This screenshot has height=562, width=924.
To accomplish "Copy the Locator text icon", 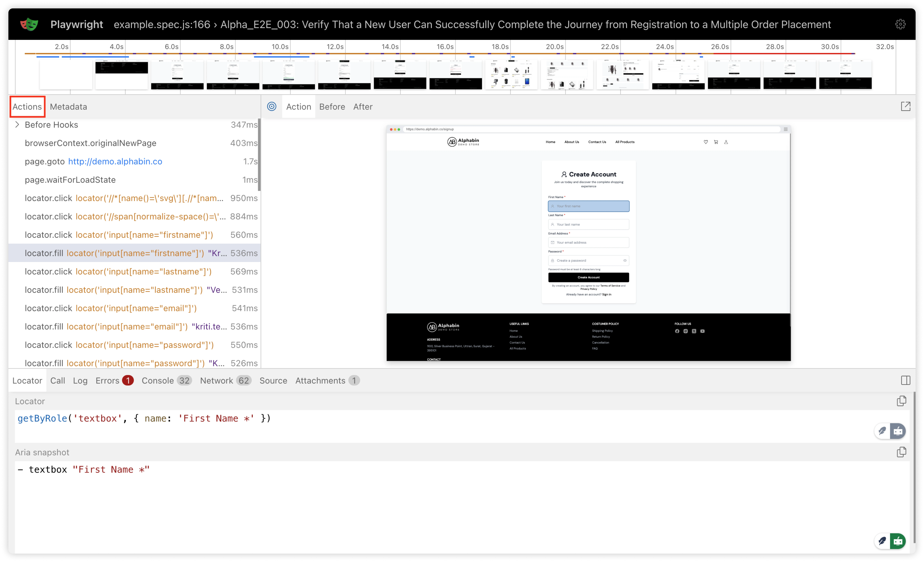I will [x=901, y=401].
